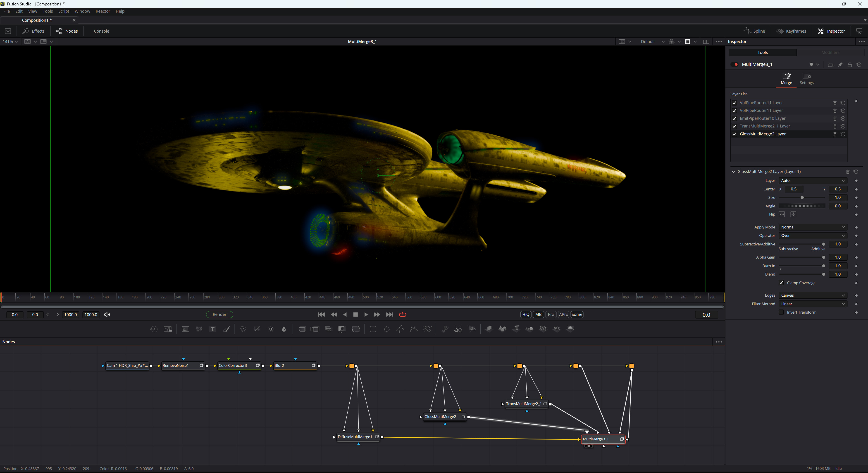The image size is (868, 473).
Task: Open the MultiMerge3_1 tool color dropdown arrow
Action: click(x=818, y=65)
